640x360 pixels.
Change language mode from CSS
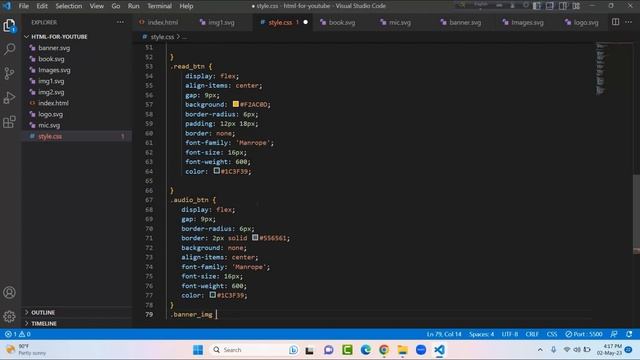tap(552, 334)
